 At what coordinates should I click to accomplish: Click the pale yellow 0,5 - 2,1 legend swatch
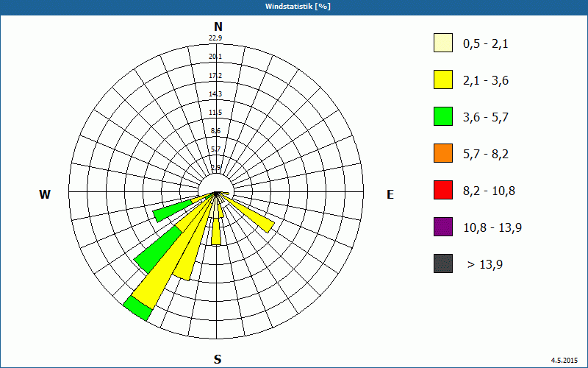click(443, 43)
